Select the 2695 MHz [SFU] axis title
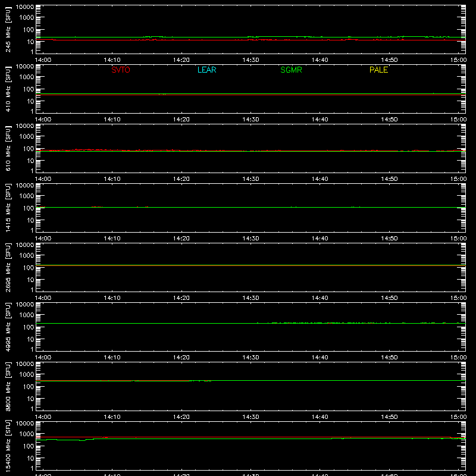 click(x=8, y=267)
